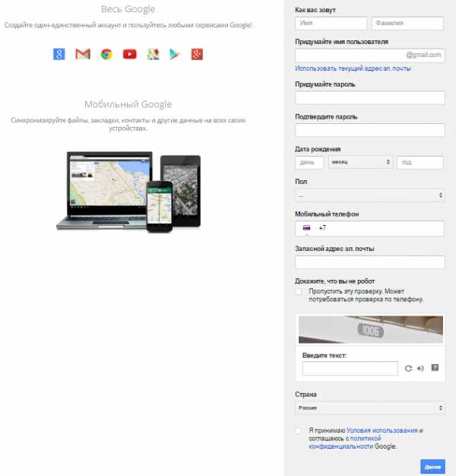Click the Gmail envelope icon
The height and width of the screenshot is (476, 456).
pyautogui.click(x=83, y=54)
